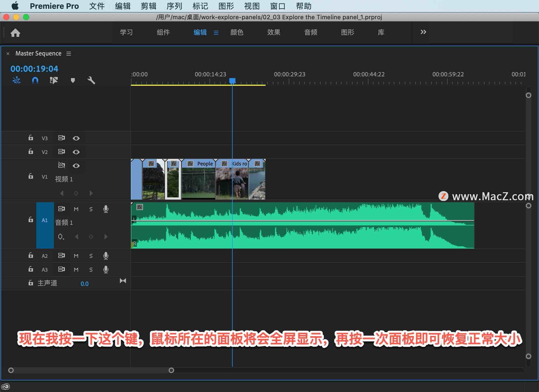
Task: Mute audio track A2
Action: (x=76, y=256)
